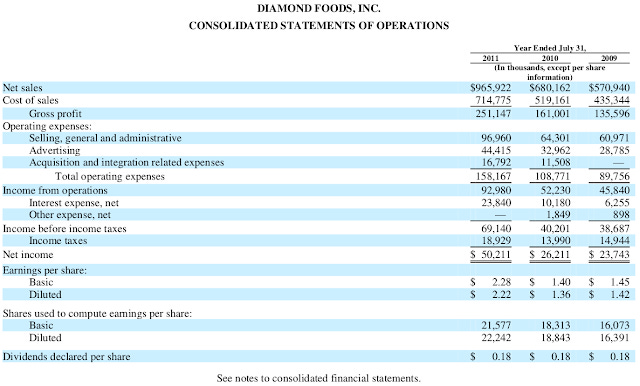640x386 pixels.
Task: Select income taxes 14,944
Action: pyautogui.click(x=615, y=241)
